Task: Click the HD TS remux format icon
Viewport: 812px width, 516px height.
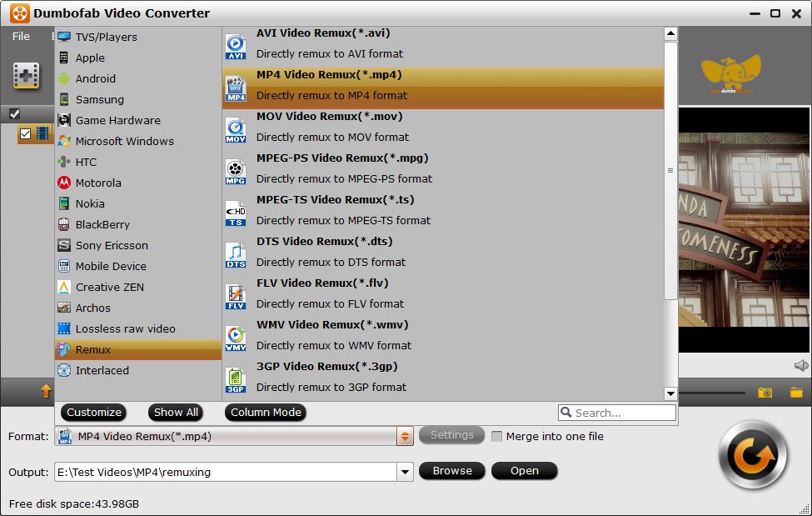Action: [236, 213]
